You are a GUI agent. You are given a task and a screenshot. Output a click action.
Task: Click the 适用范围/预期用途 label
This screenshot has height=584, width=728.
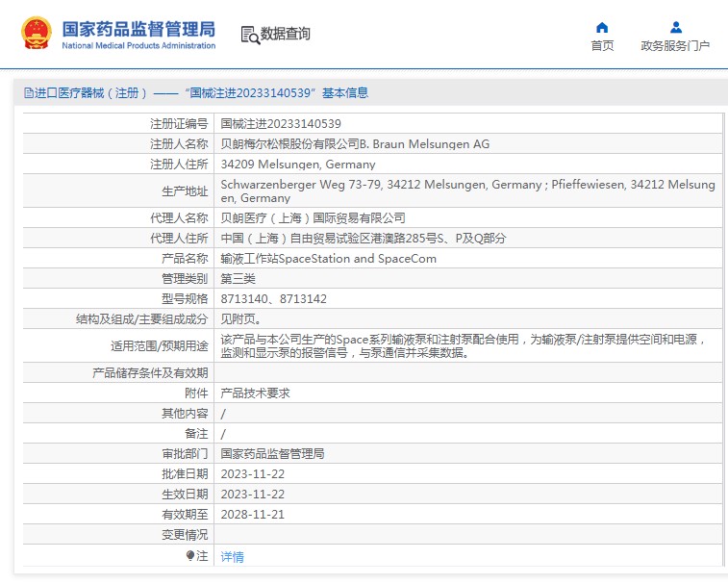(160, 345)
